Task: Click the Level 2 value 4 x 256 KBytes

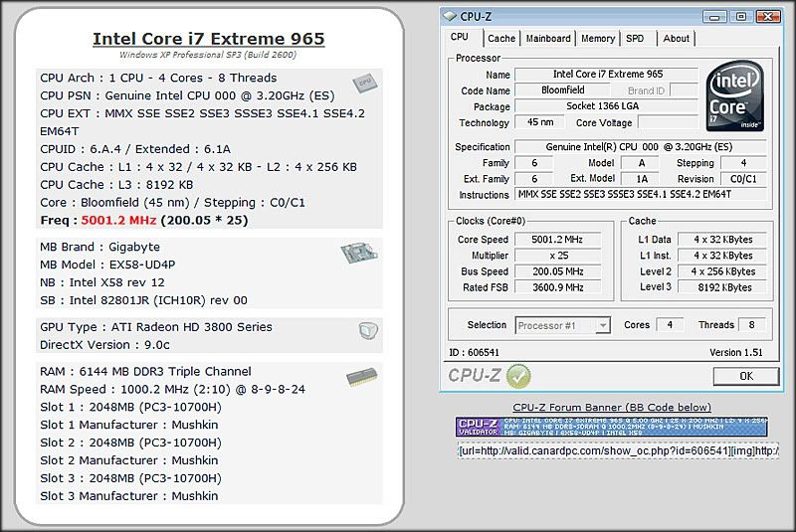Action: [x=723, y=271]
